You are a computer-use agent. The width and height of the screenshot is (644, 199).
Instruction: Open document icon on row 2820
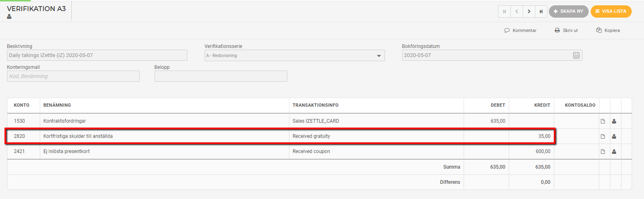[x=603, y=136]
